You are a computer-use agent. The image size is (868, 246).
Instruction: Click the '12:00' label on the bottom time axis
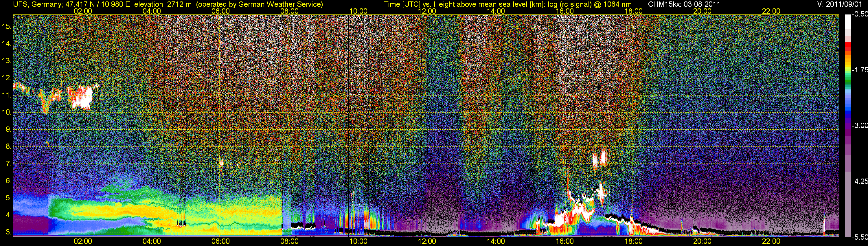[x=427, y=241]
